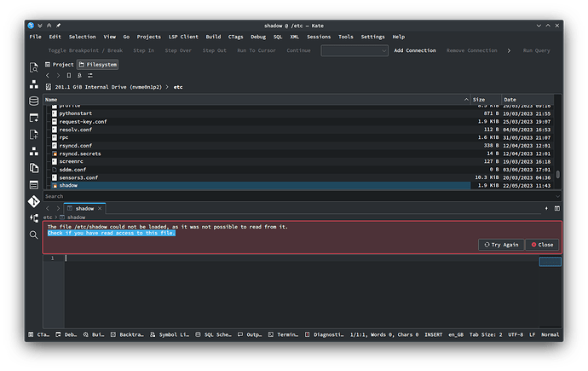The height and width of the screenshot is (371, 588).
Task: Sort files by the Name column header
Action: [x=257, y=100]
